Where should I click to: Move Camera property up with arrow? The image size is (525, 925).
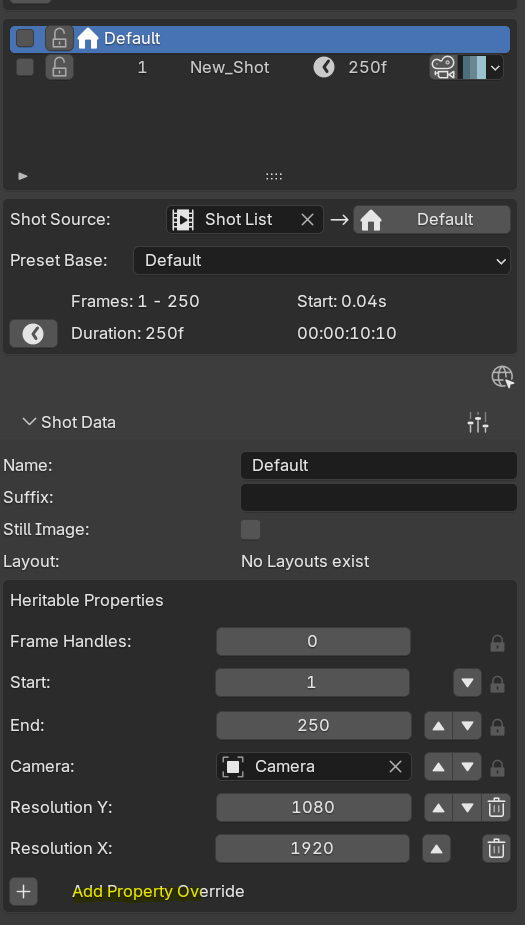438,767
